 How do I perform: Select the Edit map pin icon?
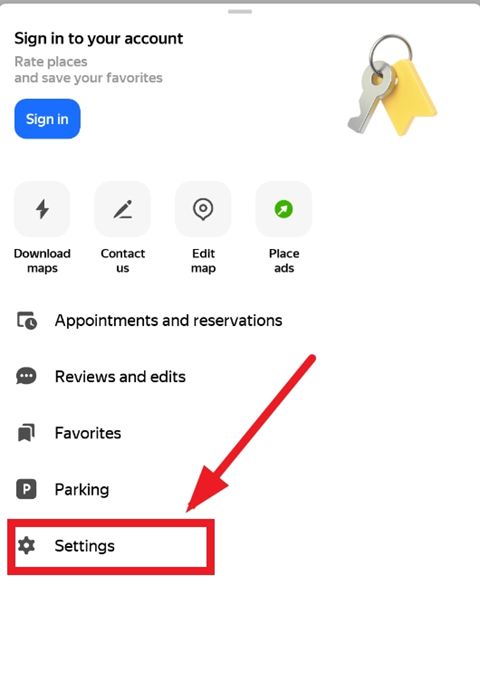click(x=203, y=209)
